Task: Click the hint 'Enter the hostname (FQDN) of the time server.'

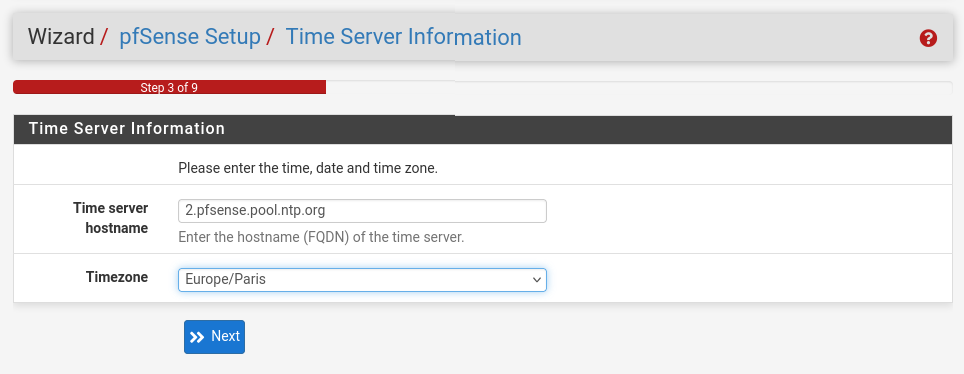Action: coord(321,237)
